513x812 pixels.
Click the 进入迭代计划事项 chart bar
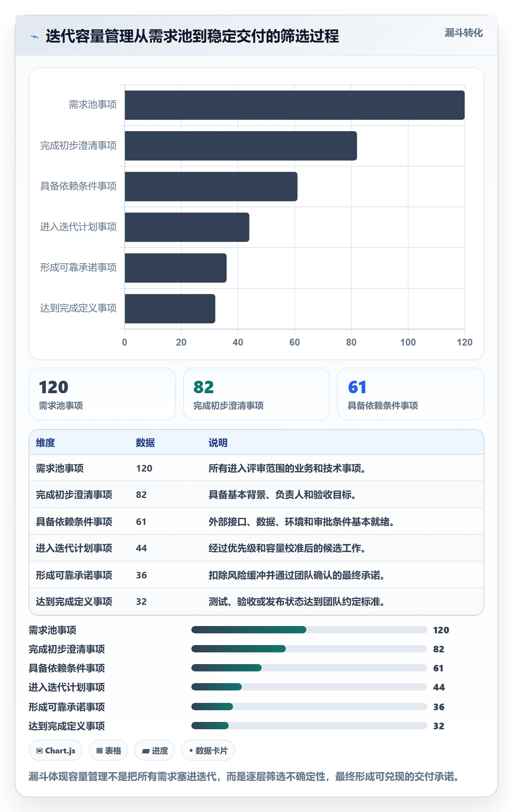[187, 227]
